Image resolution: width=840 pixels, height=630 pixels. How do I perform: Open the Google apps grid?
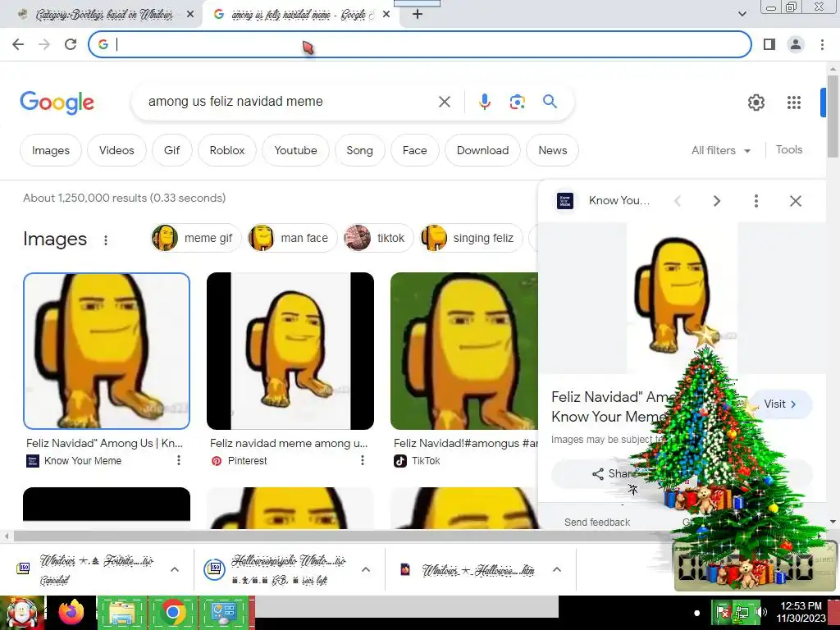(794, 103)
